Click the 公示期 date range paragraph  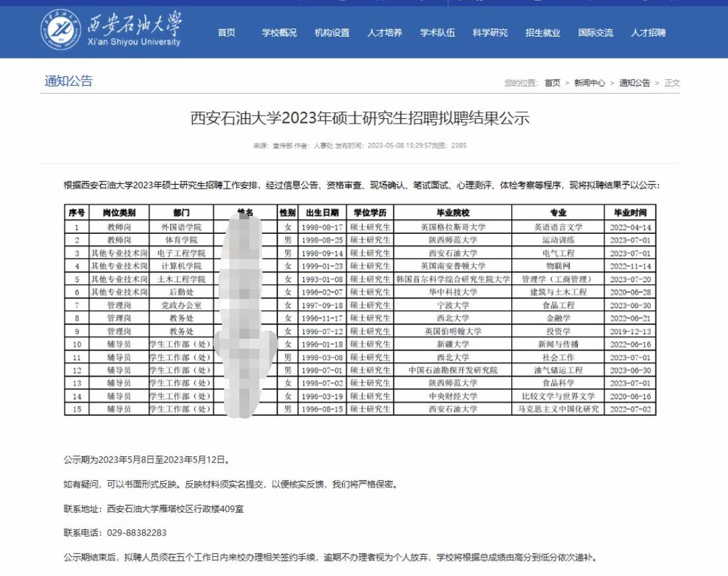click(147, 460)
